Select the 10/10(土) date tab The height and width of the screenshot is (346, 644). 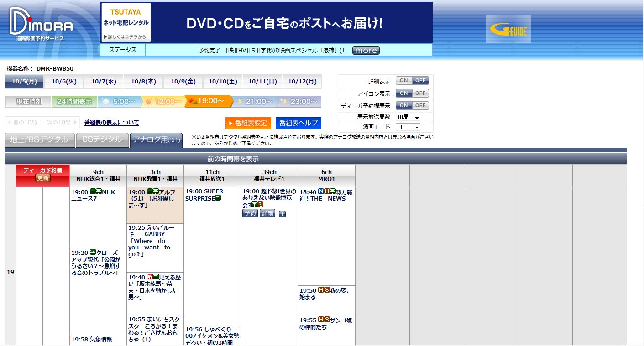pos(223,82)
